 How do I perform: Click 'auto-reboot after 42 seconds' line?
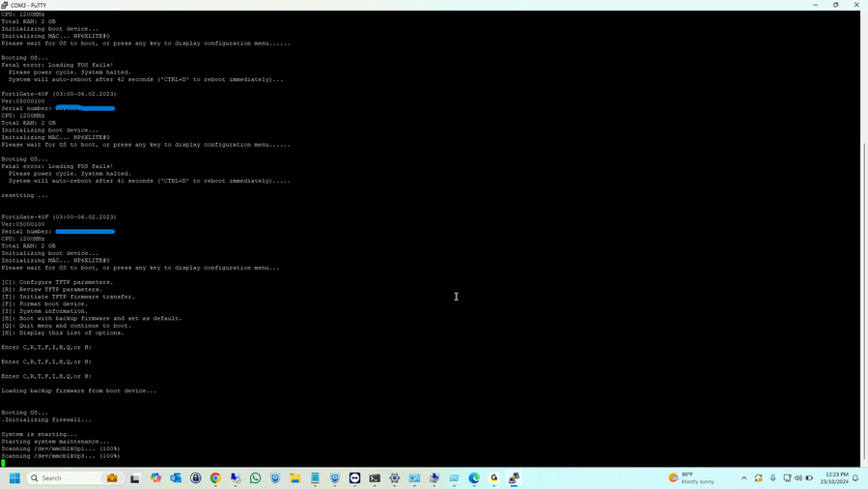[x=146, y=79]
